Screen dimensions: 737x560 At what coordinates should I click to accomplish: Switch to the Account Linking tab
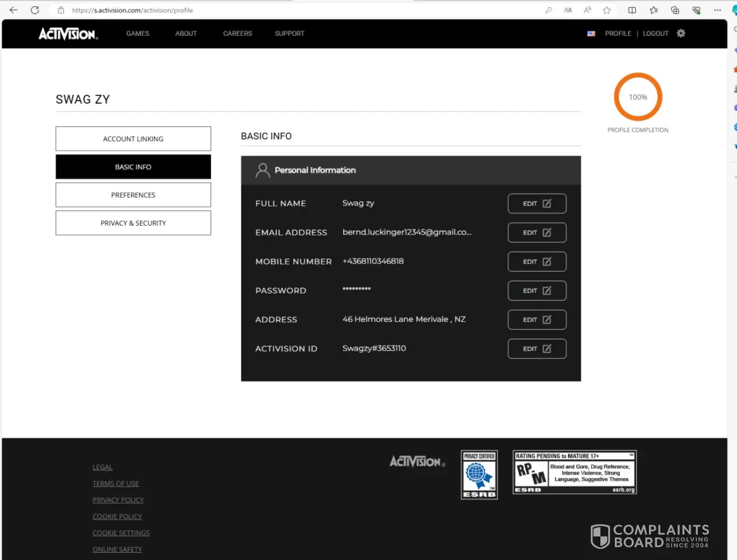133,139
